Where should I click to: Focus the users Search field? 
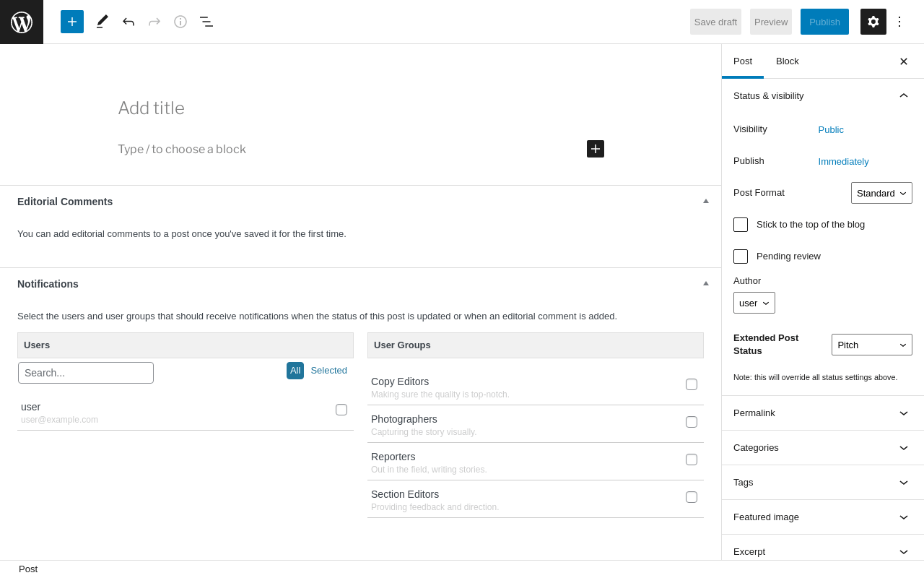pos(86,373)
